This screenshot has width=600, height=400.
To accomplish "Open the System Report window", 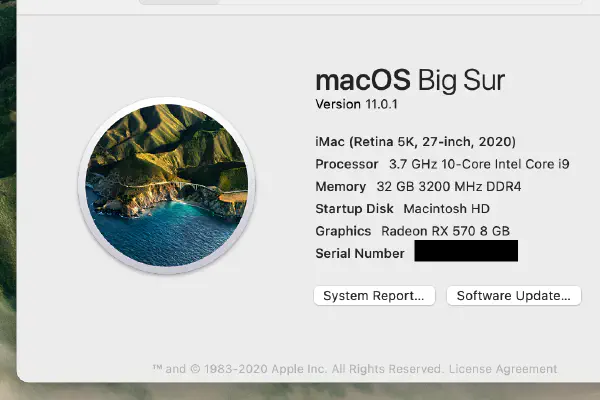I will coord(374,296).
